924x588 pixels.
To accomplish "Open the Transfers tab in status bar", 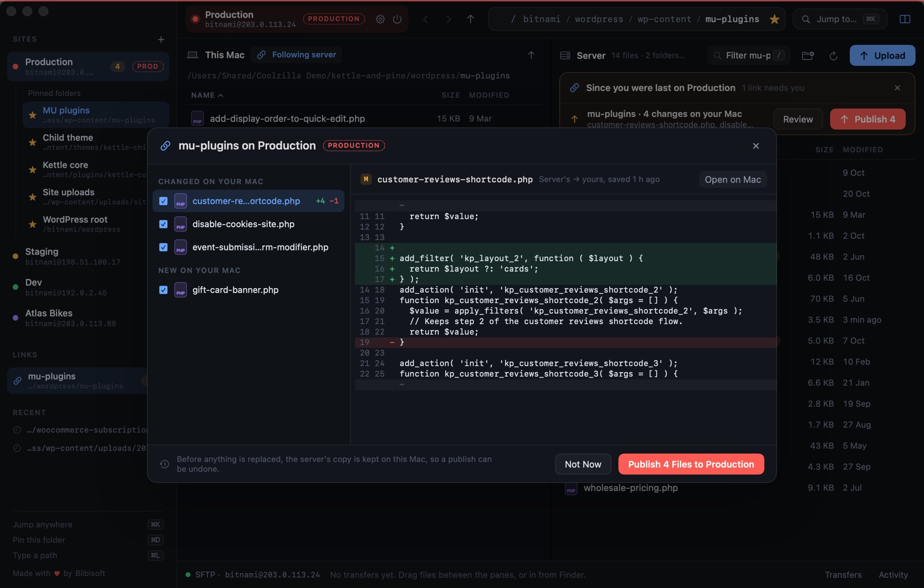I will [843, 575].
